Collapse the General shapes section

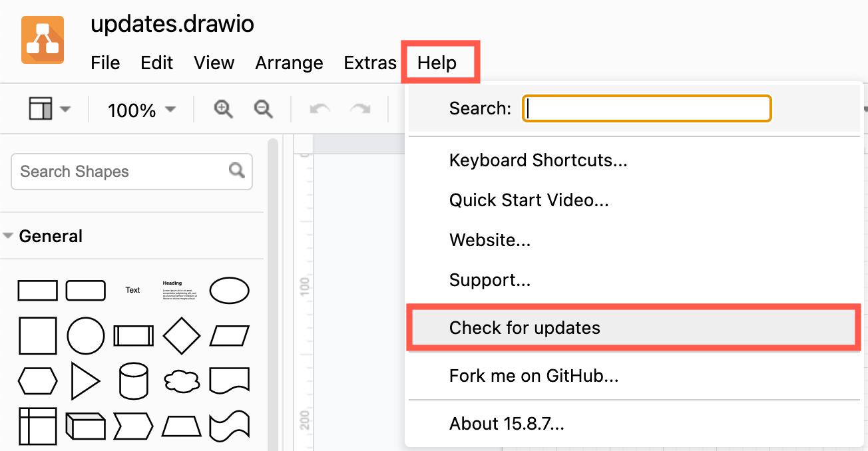(x=10, y=235)
